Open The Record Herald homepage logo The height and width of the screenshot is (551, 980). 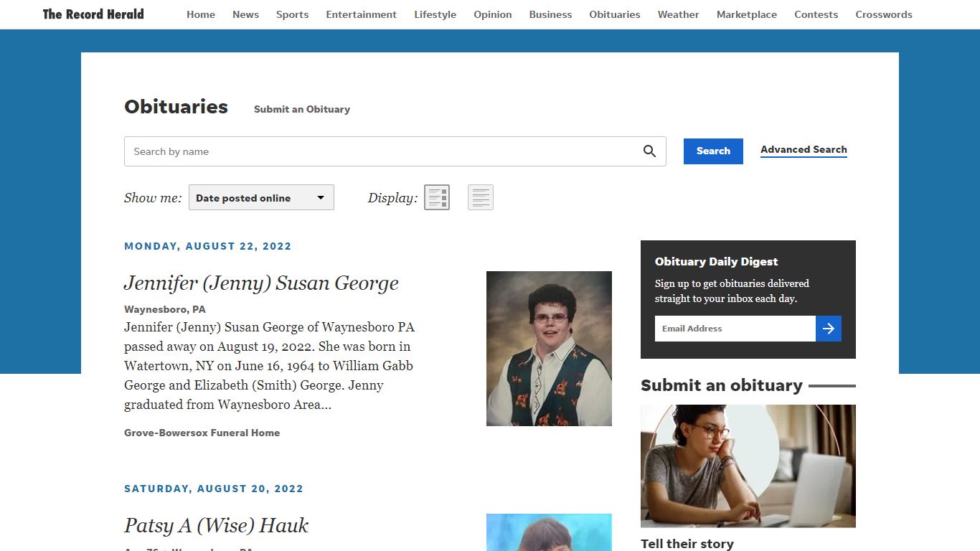[x=93, y=14]
